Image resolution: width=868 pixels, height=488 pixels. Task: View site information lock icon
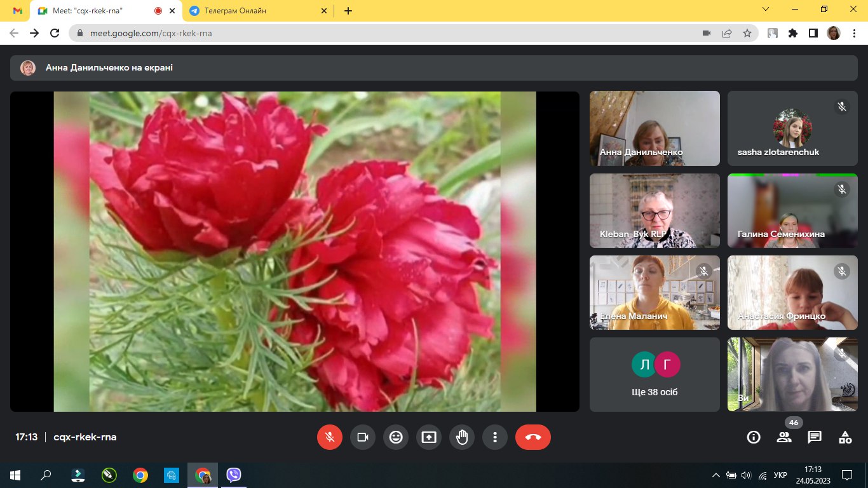tap(80, 33)
